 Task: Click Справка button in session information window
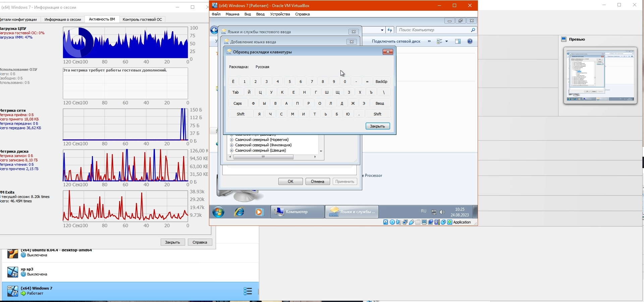(200, 242)
